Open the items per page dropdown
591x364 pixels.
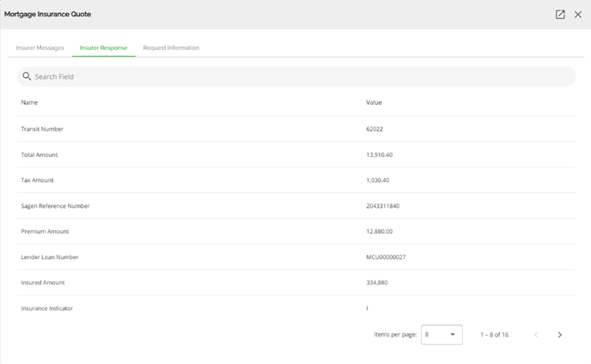coord(442,335)
